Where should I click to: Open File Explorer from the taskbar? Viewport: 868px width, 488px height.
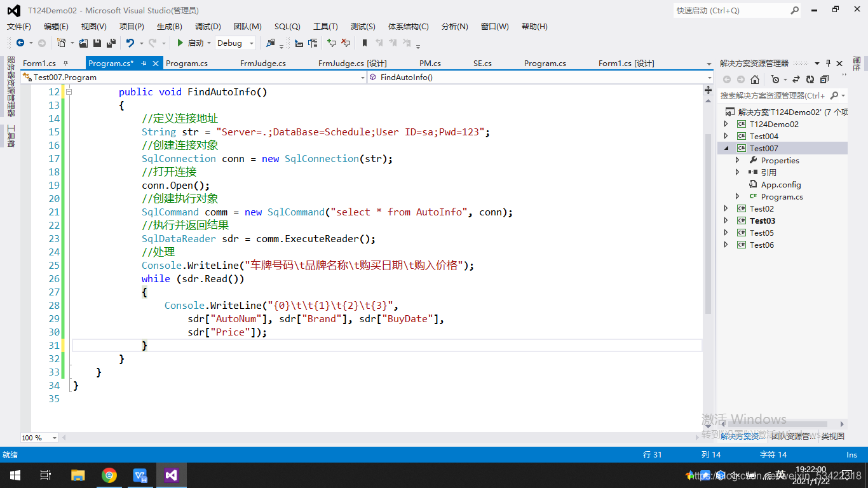click(x=78, y=475)
